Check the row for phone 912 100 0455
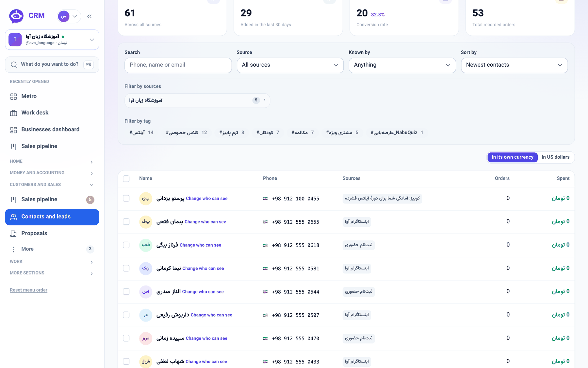The image size is (588, 368). coord(126,199)
